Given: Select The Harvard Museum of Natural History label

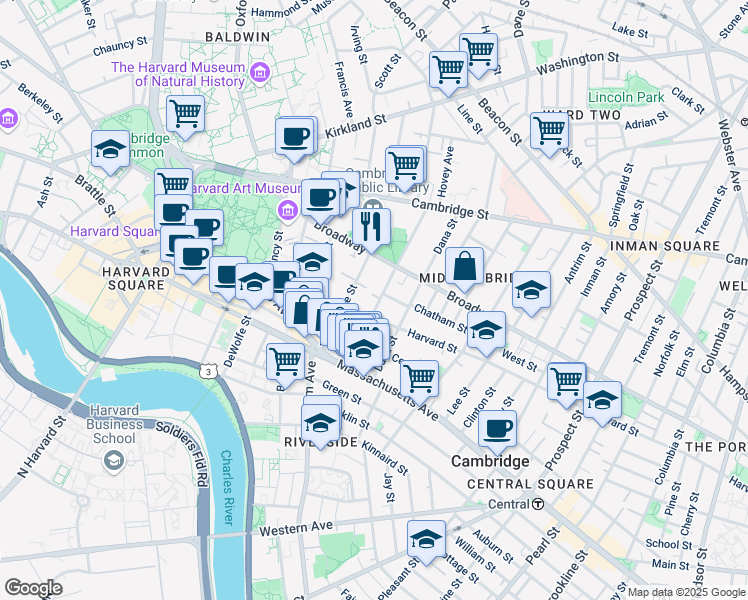Looking at the screenshot, I should tap(179, 74).
